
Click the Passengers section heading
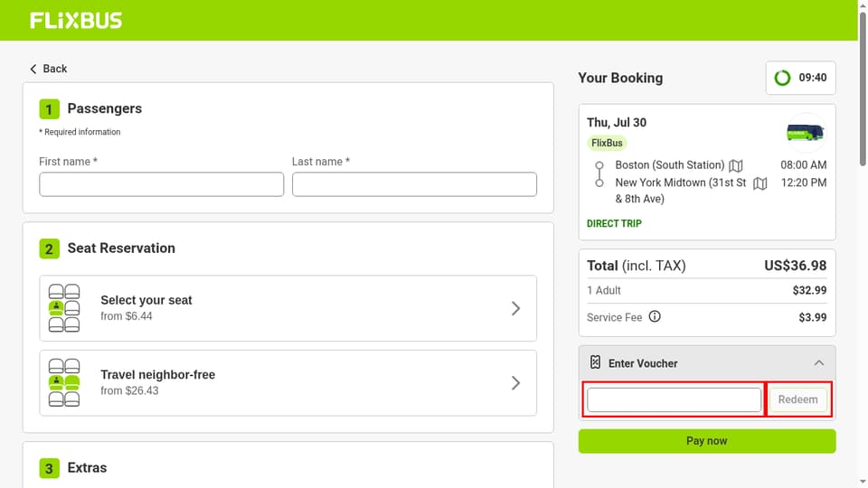click(x=105, y=108)
